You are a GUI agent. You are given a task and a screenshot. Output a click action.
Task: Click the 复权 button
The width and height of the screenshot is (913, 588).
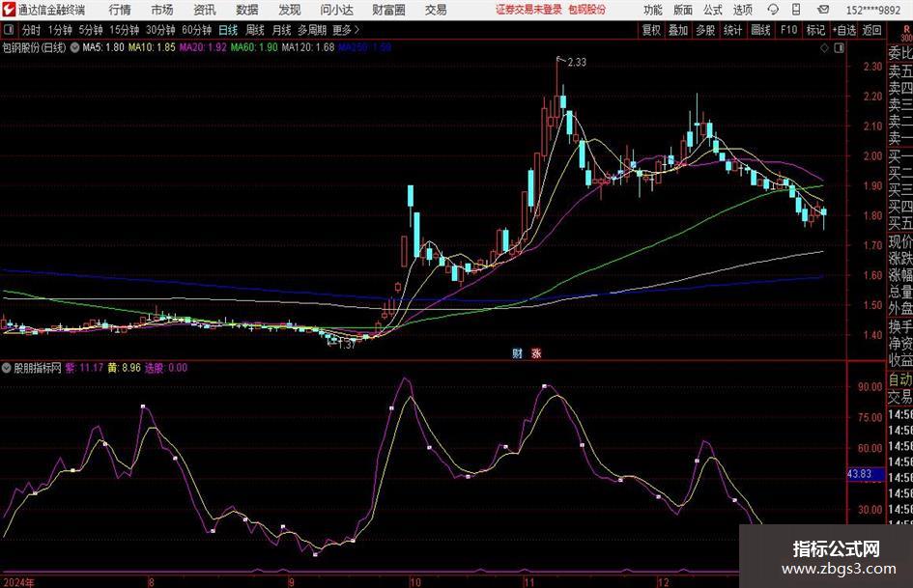(x=651, y=30)
